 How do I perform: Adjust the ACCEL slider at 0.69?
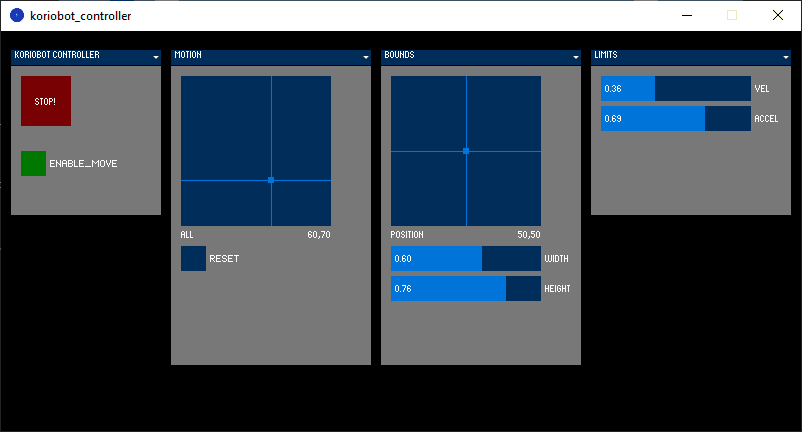point(676,119)
